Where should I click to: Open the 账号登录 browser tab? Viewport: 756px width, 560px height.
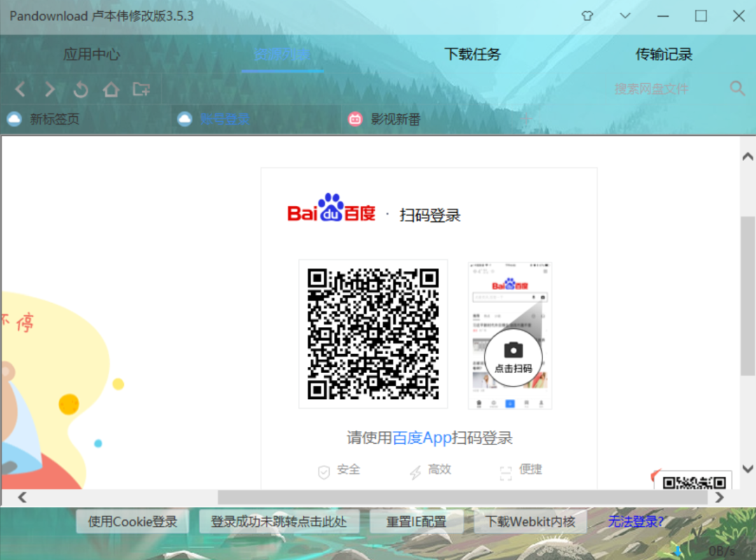(x=256, y=119)
